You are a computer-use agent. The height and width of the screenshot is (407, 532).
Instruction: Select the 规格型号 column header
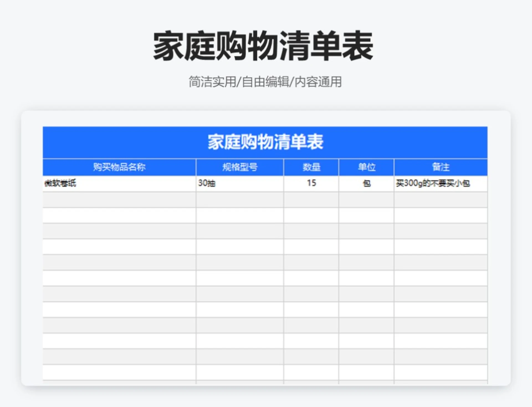point(239,167)
